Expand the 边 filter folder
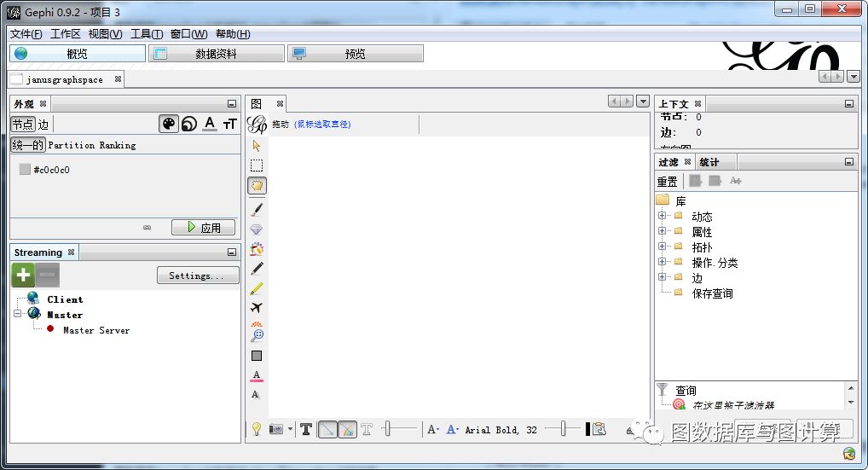 [x=662, y=276]
